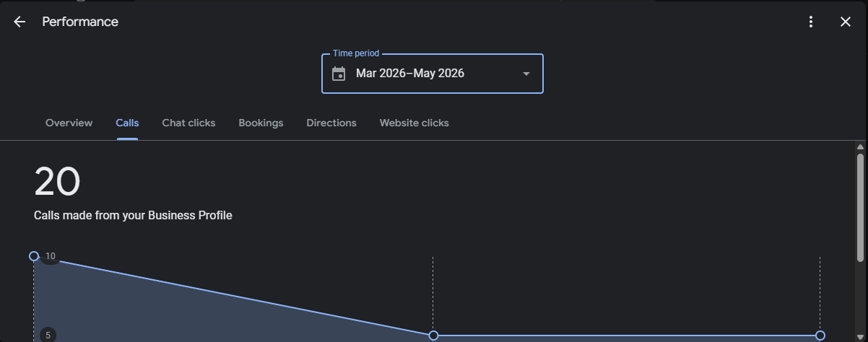
Task: Go back using the left arrow
Action: click(19, 22)
